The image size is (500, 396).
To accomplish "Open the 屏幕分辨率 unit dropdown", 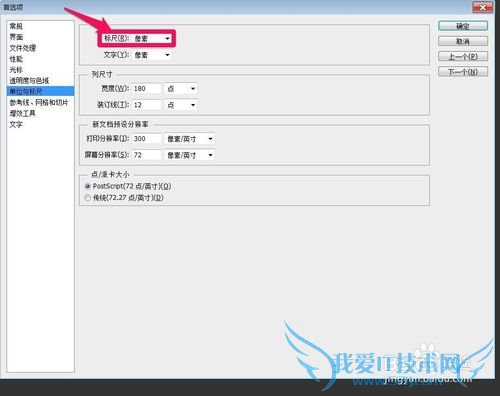I will click(x=190, y=155).
